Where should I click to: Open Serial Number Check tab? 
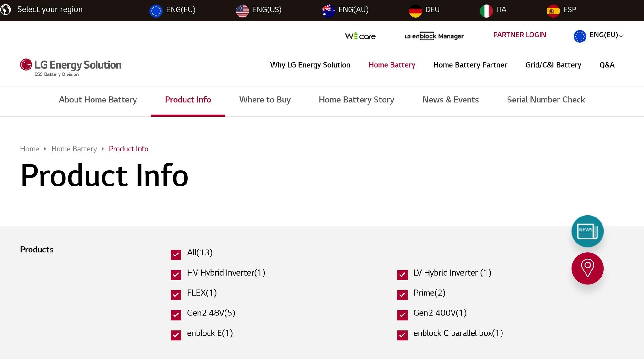tap(546, 100)
